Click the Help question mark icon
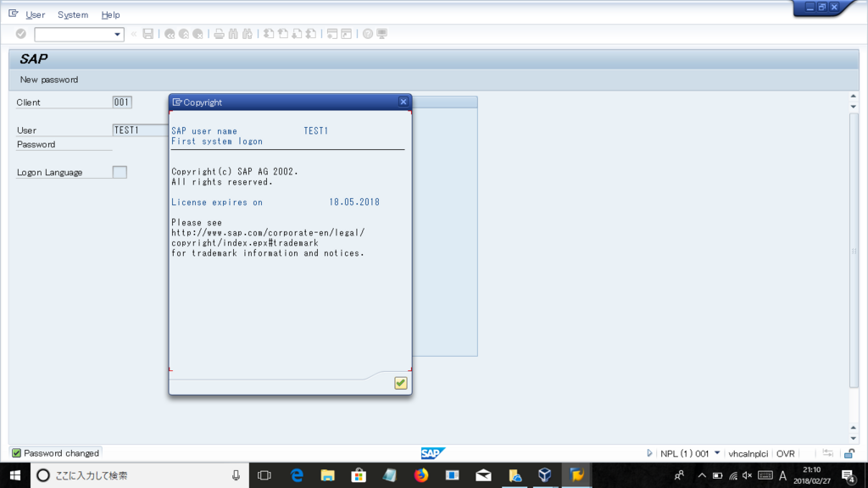868x488 pixels. point(368,34)
